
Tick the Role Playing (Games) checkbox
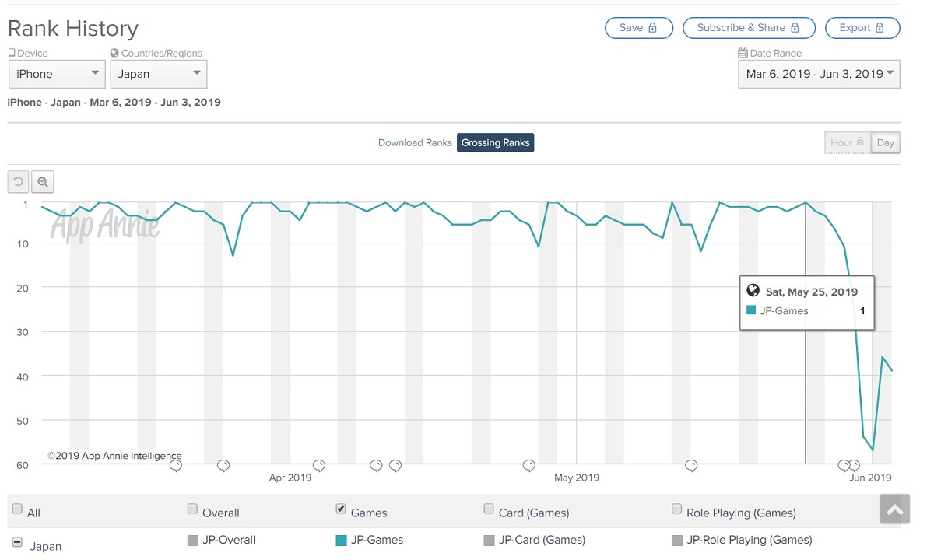point(676,509)
